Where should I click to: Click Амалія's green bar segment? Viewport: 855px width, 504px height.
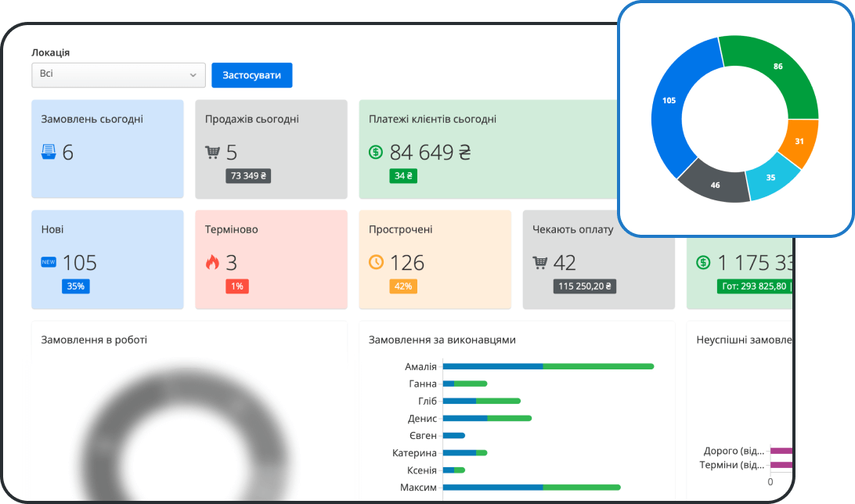click(x=598, y=366)
